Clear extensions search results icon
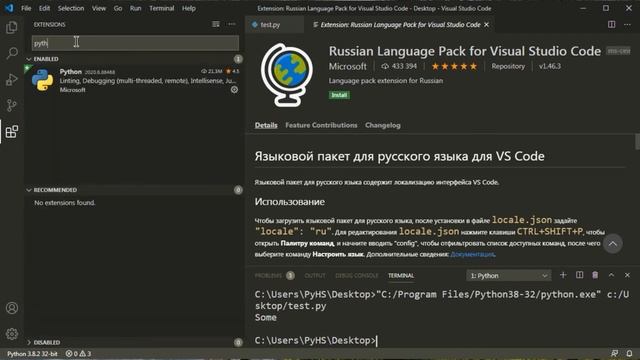The width and height of the screenshot is (640, 360). click(216, 24)
